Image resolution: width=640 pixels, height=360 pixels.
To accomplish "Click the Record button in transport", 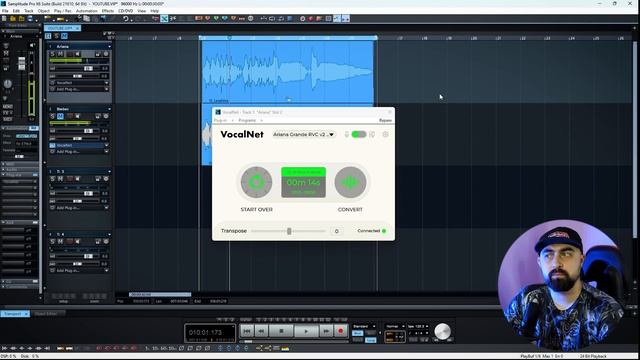I will [341, 331].
